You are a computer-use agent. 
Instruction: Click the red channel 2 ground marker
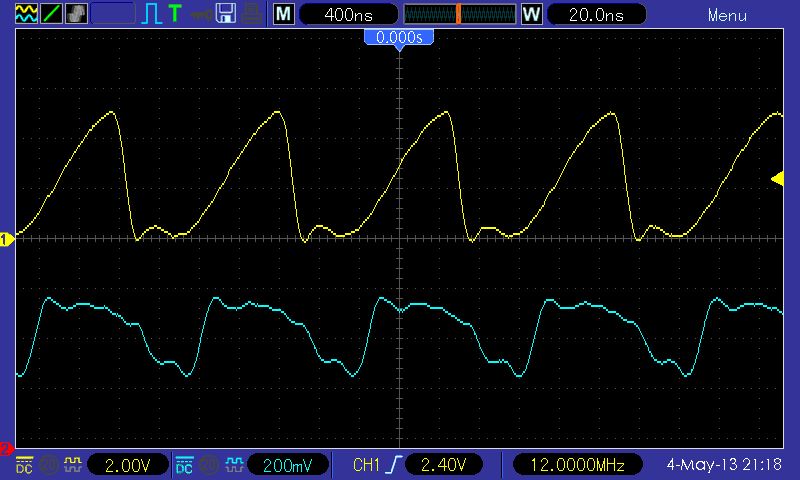[x=6, y=449]
